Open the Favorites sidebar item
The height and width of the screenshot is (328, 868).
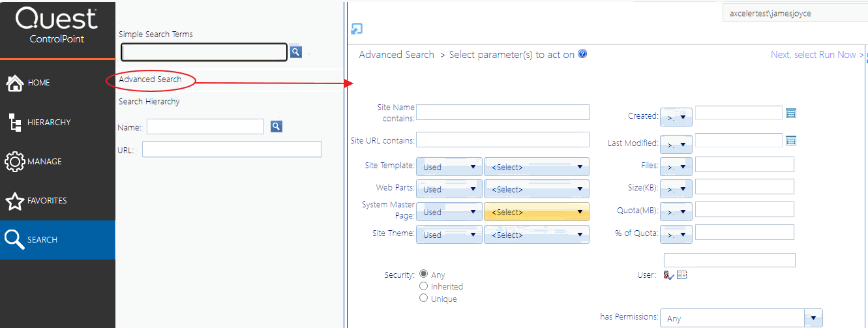pos(46,201)
